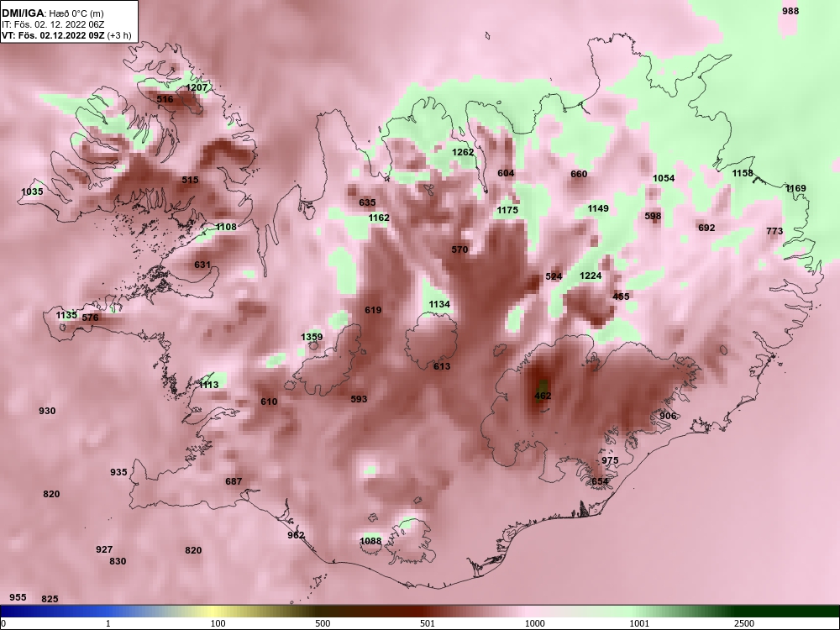Click the 1088 value
The height and width of the screenshot is (630, 840).
pos(370,541)
